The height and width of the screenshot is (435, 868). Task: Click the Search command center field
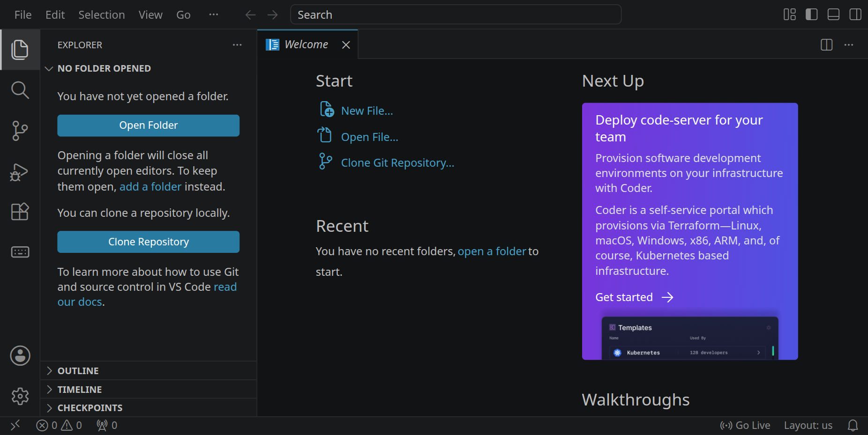(x=456, y=15)
